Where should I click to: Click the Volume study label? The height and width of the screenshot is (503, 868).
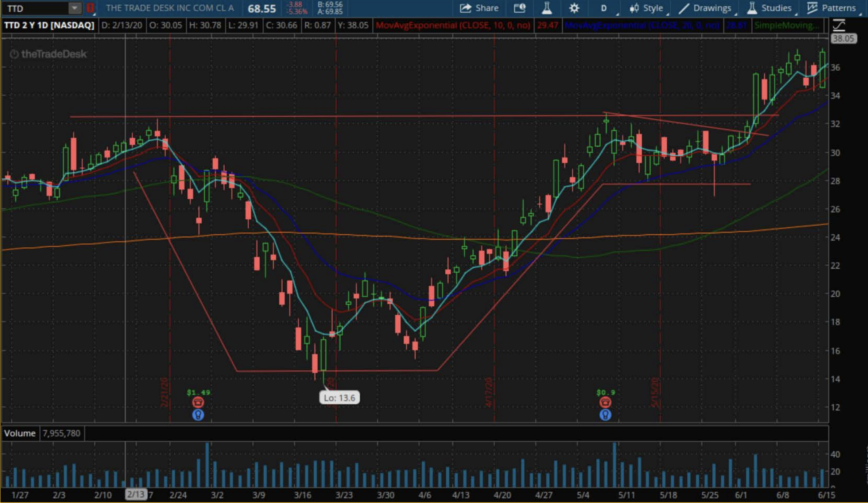[20, 433]
